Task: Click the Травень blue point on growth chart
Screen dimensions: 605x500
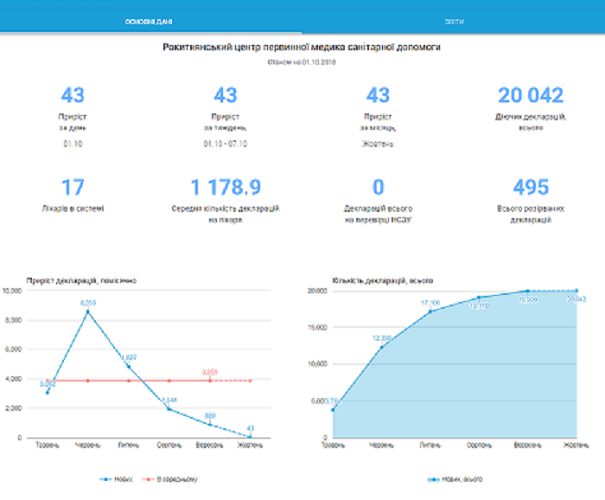Action: (x=47, y=392)
